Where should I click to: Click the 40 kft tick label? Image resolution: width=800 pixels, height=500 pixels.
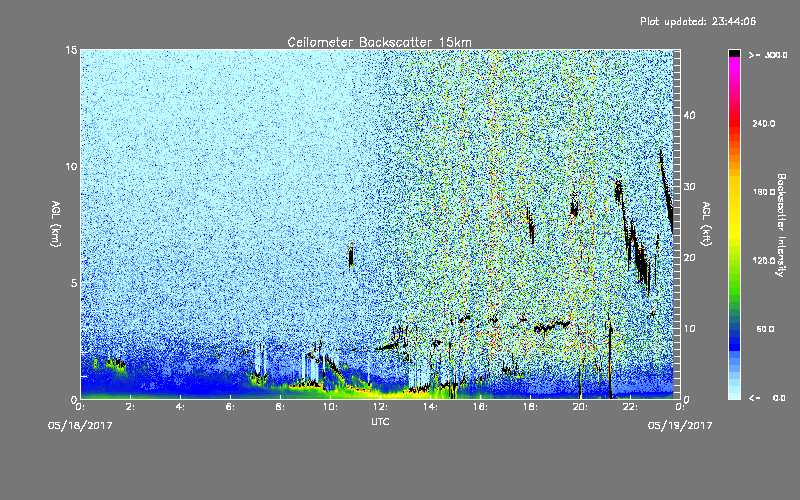(x=689, y=115)
